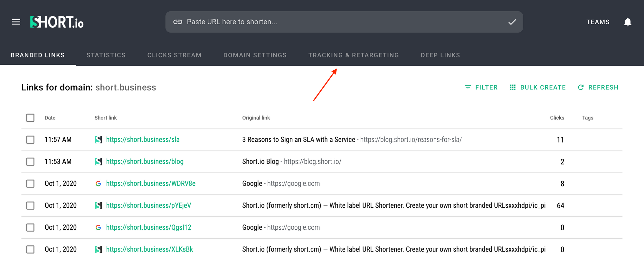
Task: Open notifications bell
Action: click(x=628, y=22)
